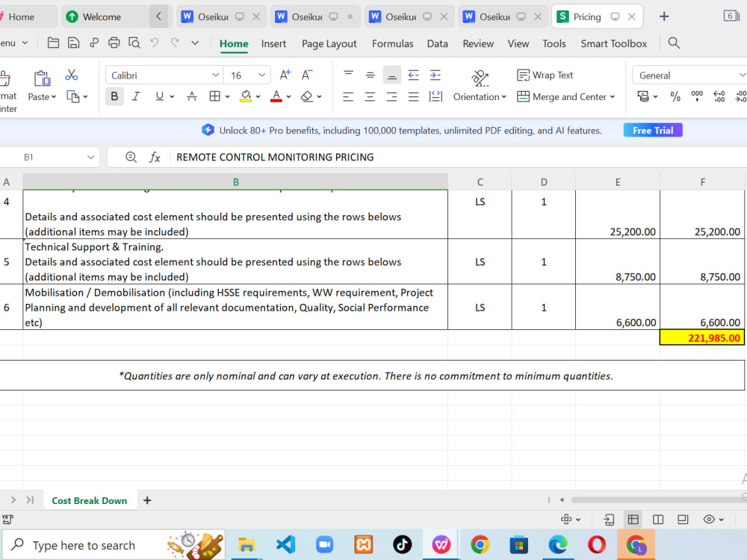The image size is (747, 560).
Task: Align text left
Action: coord(348,96)
